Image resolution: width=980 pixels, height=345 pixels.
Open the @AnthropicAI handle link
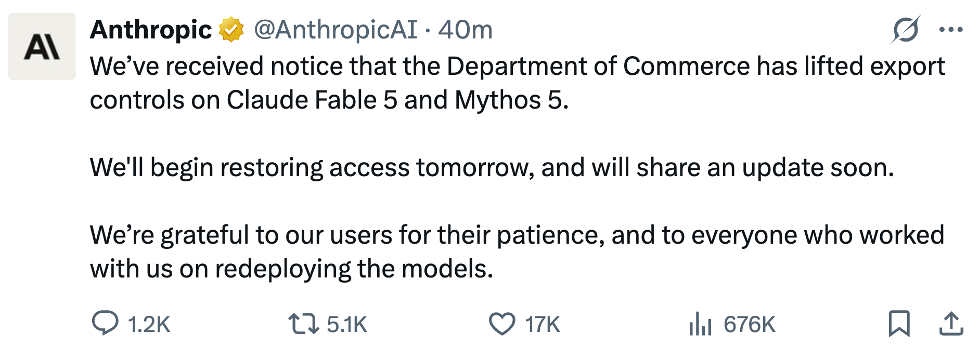pyautogui.click(x=336, y=30)
